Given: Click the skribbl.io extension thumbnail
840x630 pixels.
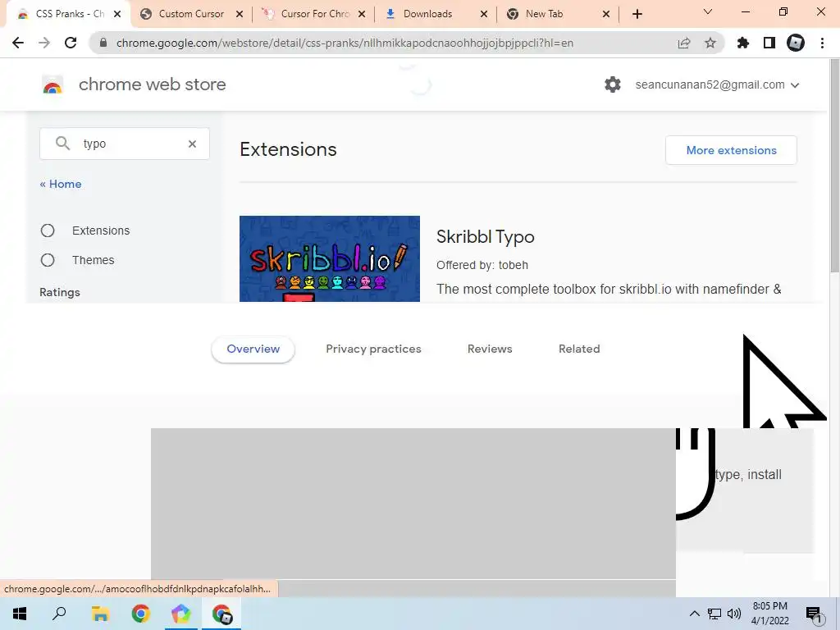Looking at the screenshot, I should pos(330,258).
